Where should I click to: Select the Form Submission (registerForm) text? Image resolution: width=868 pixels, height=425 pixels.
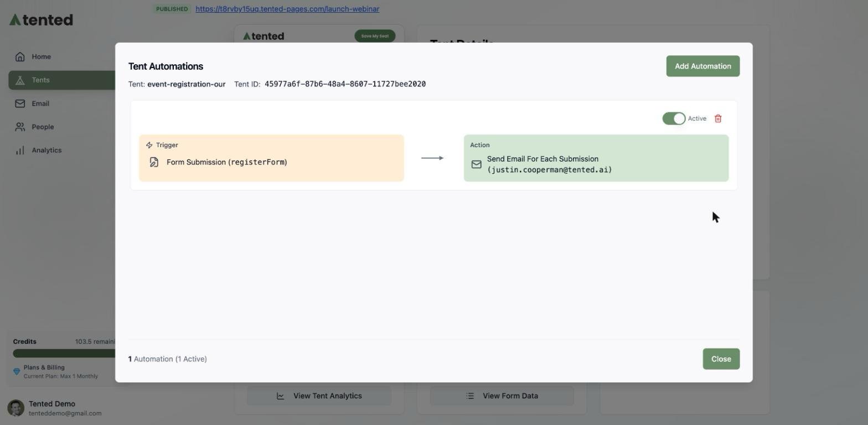point(227,162)
